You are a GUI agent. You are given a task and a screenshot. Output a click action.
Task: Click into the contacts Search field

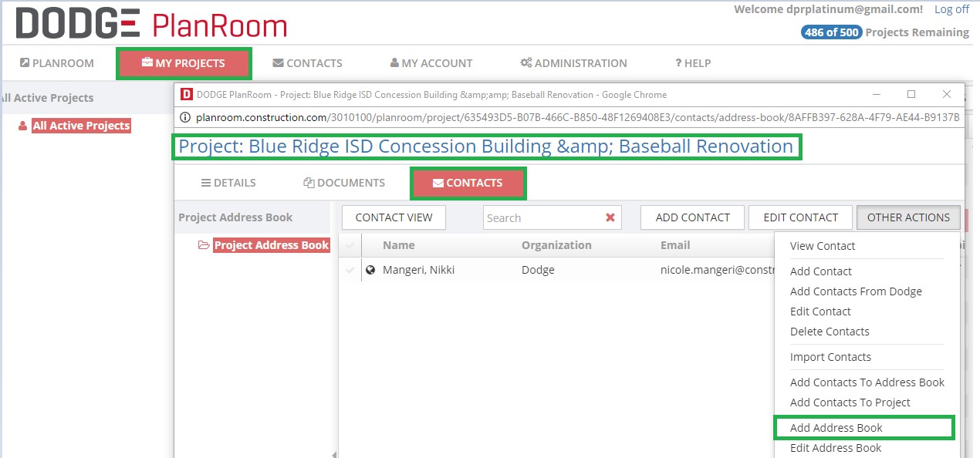(540, 218)
